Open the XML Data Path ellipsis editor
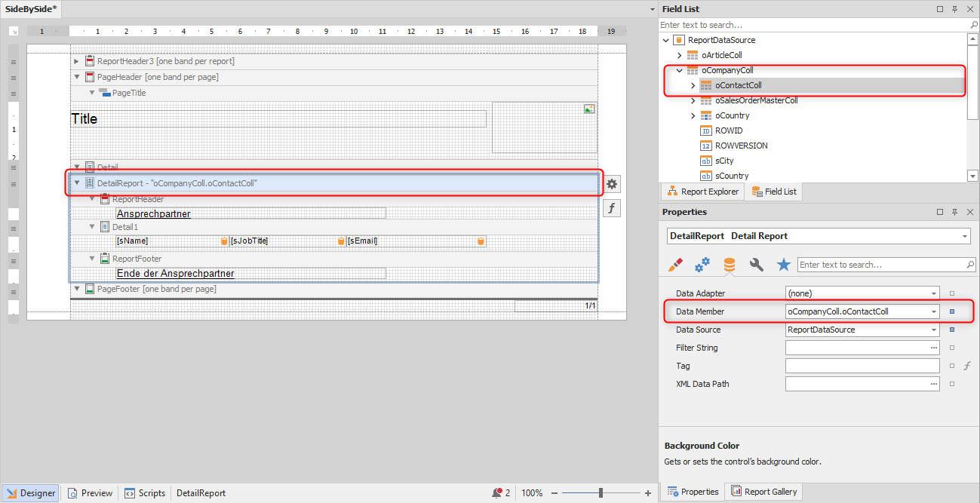The width and height of the screenshot is (980, 503). pyautogui.click(x=934, y=384)
